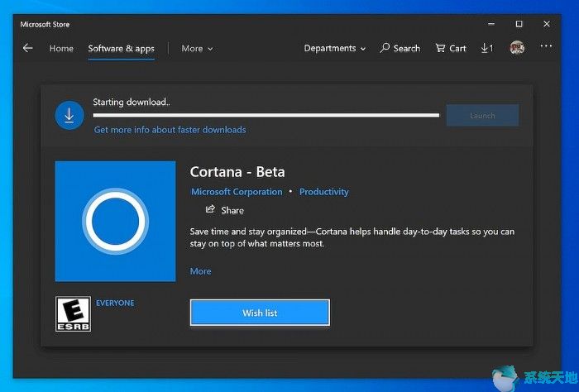Add Cortana to Wish list
Viewport: 579px width, 392px height.
pyautogui.click(x=260, y=313)
